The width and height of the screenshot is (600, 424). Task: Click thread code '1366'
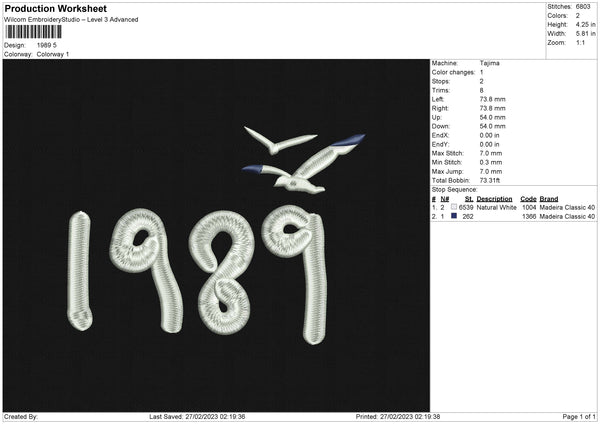(x=529, y=217)
